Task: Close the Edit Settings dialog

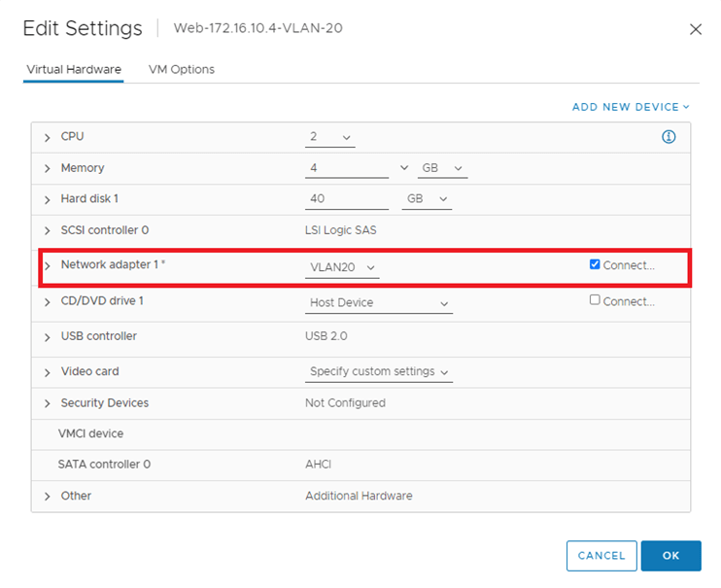Action: point(695,29)
